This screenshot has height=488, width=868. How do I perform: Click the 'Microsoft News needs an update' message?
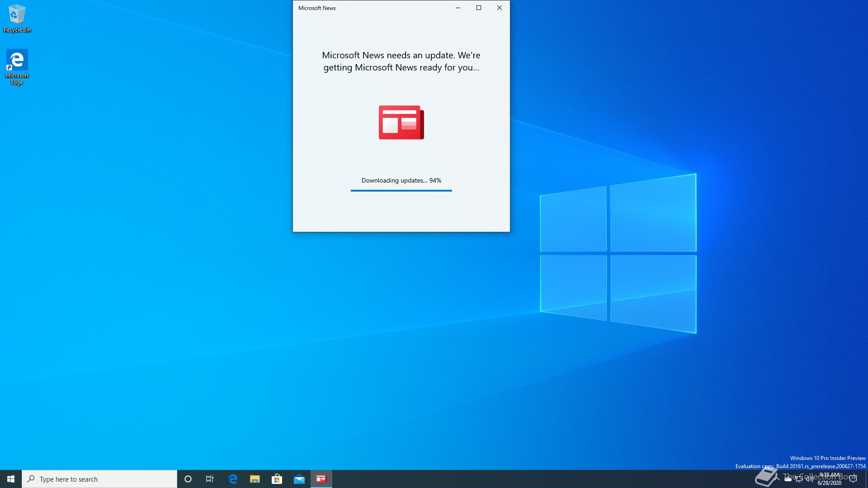point(401,61)
